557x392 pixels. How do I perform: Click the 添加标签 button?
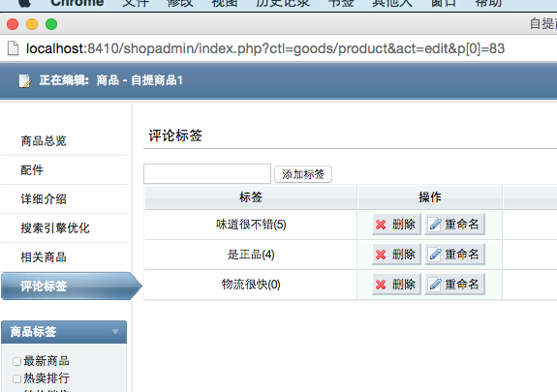point(303,174)
